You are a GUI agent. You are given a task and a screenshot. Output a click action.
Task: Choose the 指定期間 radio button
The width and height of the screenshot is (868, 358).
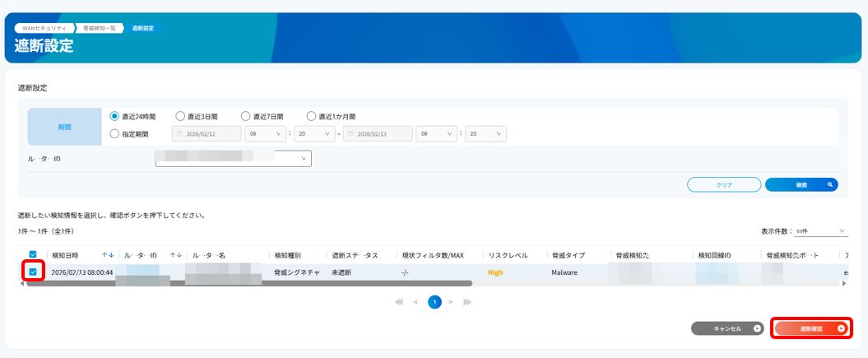[x=115, y=134]
